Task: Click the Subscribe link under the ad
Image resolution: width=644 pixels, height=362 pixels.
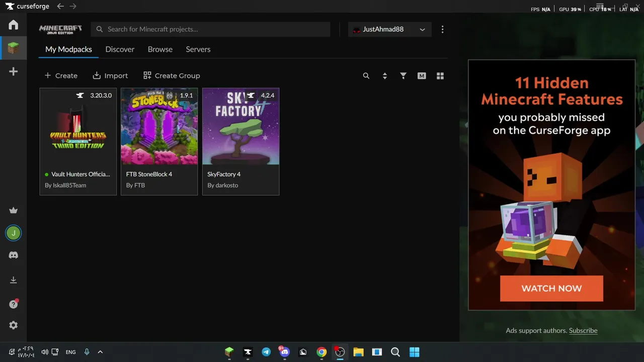Action: coord(583,330)
